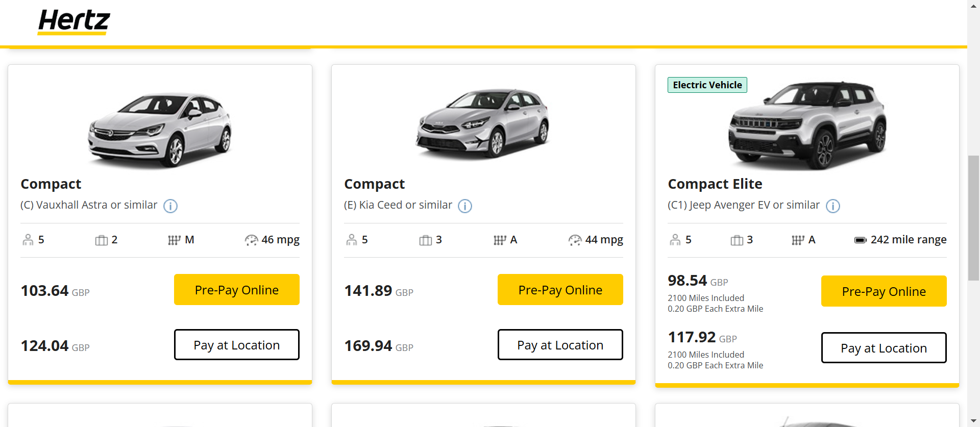980x427 pixels.
Task: Choose Pay at Location for Vauxhall Astra
Action: pyautogui.click(x=237, y=345)
